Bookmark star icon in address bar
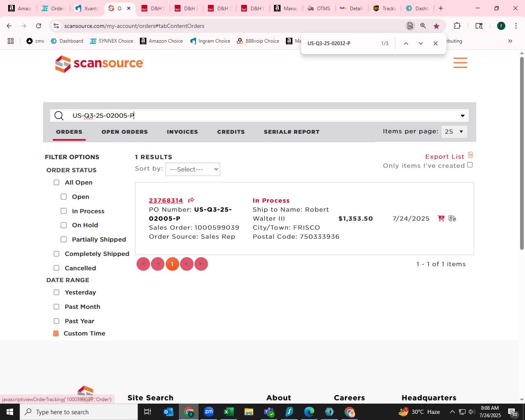525x420 pixels. [436, 26]
